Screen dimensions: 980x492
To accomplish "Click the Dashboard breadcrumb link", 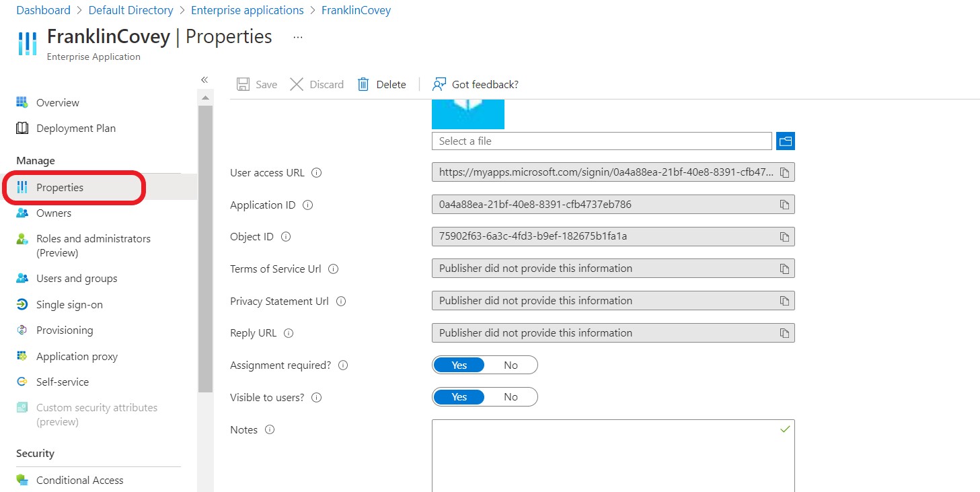I will [x=43, y=9].
